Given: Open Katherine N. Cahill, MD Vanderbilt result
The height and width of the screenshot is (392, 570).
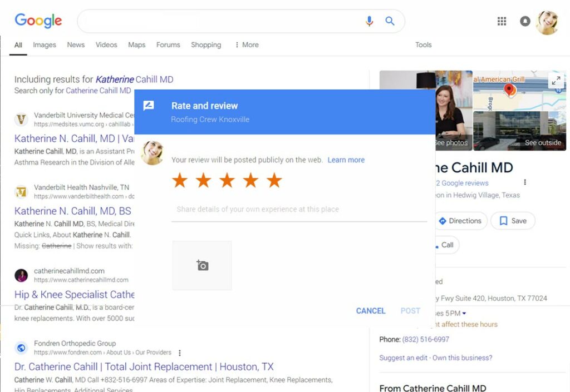Looking at the screenshot, I should (x=74, y=138).
